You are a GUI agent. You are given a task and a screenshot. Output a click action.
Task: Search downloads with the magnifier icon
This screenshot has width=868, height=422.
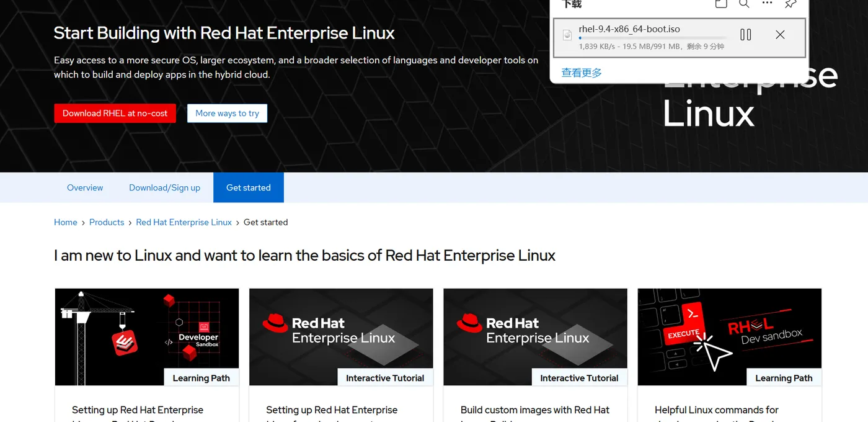744,4
